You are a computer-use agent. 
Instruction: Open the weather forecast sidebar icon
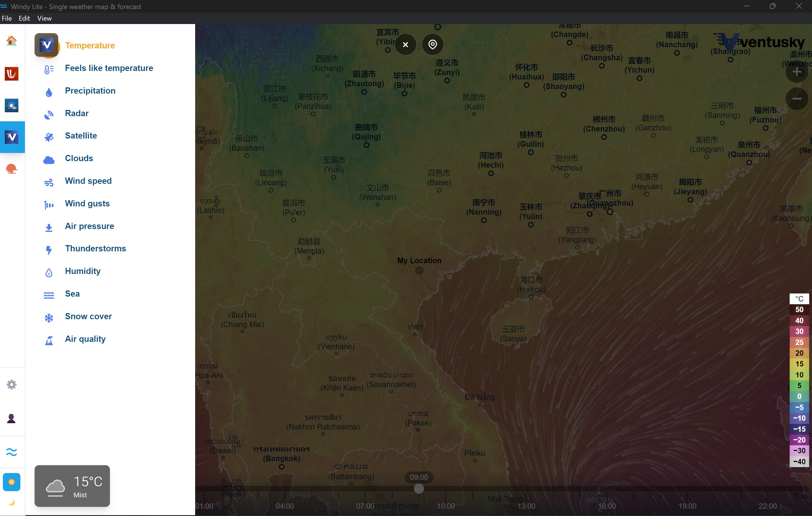(12, 105)
